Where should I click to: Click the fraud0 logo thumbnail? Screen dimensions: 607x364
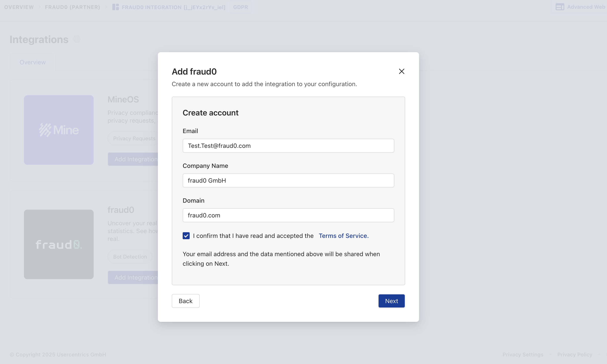point(59,244)
